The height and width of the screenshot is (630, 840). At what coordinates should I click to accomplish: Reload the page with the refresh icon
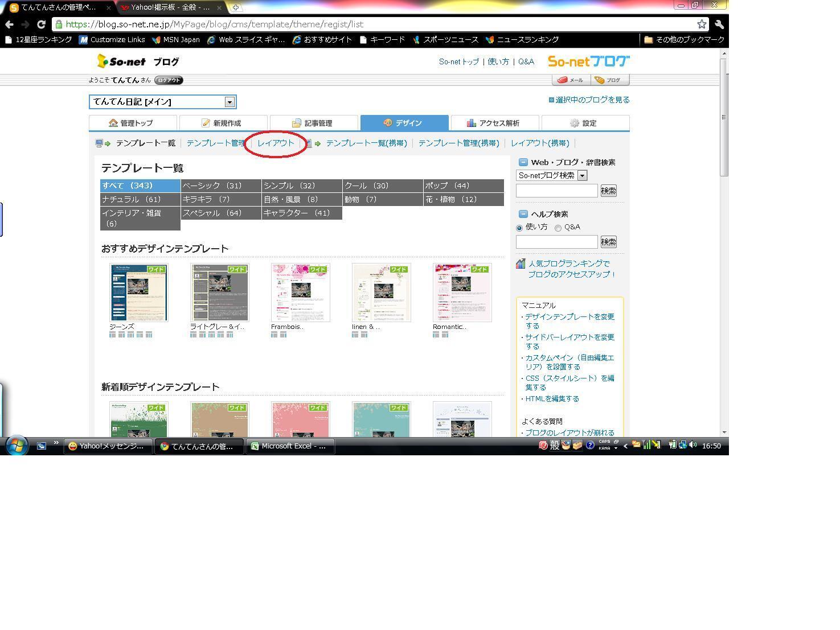coord(41,24)
